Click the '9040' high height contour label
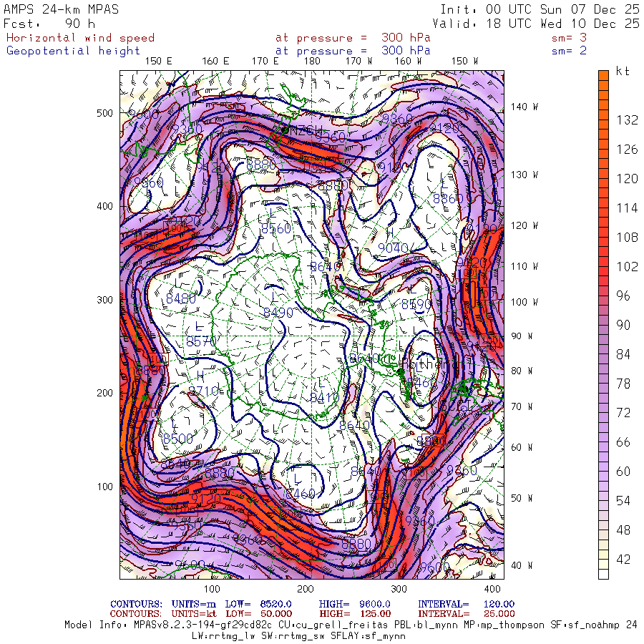Screen dimensions: 644x644 (x=393, y=248)
